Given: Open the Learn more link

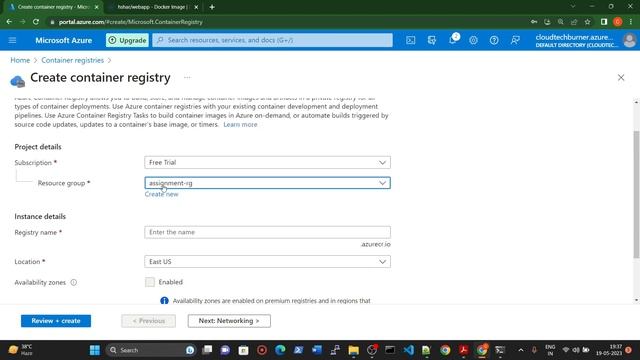Looking at the screenshot, I should (x=240, y=124).
